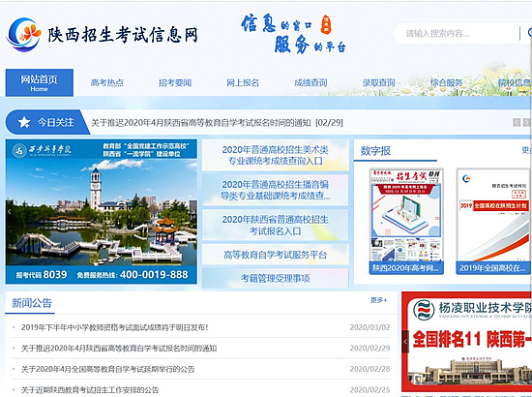This screenshot has height=397, width=532.
Task: Open ticker headline about 自学考试报名时间
Action: click(217, 123)
